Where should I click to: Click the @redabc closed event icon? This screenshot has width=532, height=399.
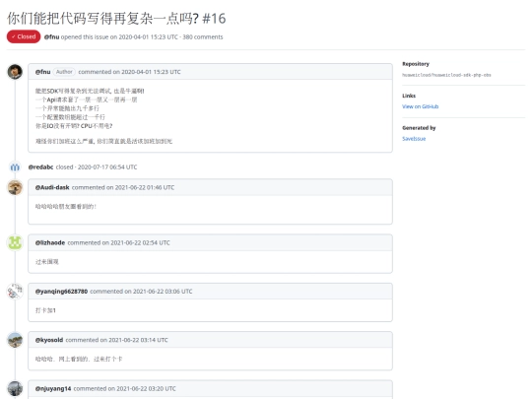[x=15, y=166]
